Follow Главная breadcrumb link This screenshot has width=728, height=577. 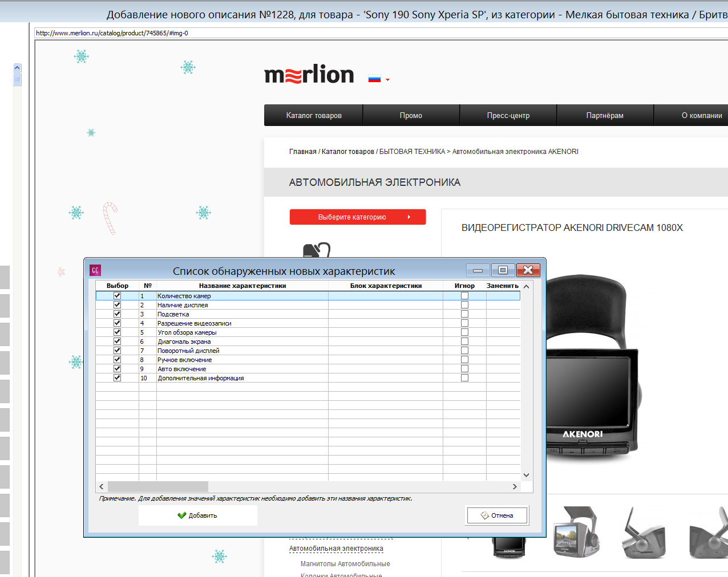302,152
